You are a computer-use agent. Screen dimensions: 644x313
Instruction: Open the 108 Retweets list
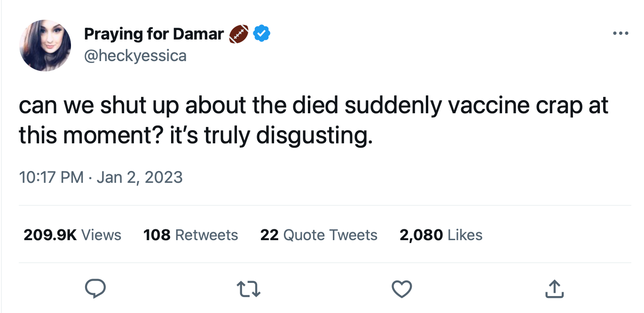[191, 235]
